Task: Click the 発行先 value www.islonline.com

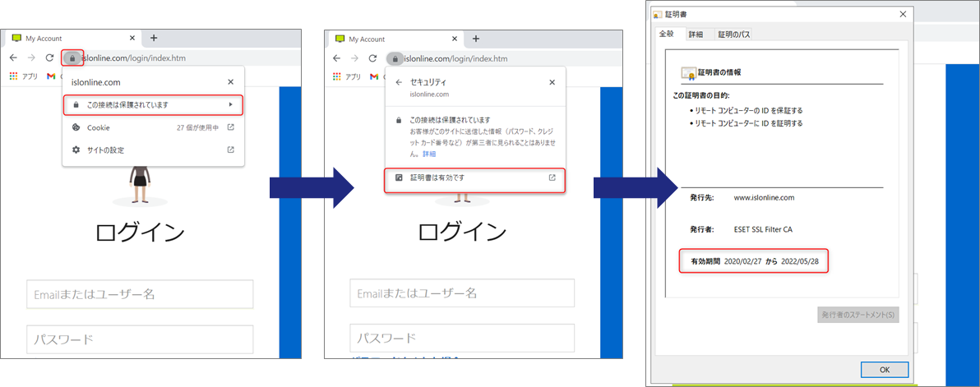Action: pyautogui.click(x=764, y=197)
